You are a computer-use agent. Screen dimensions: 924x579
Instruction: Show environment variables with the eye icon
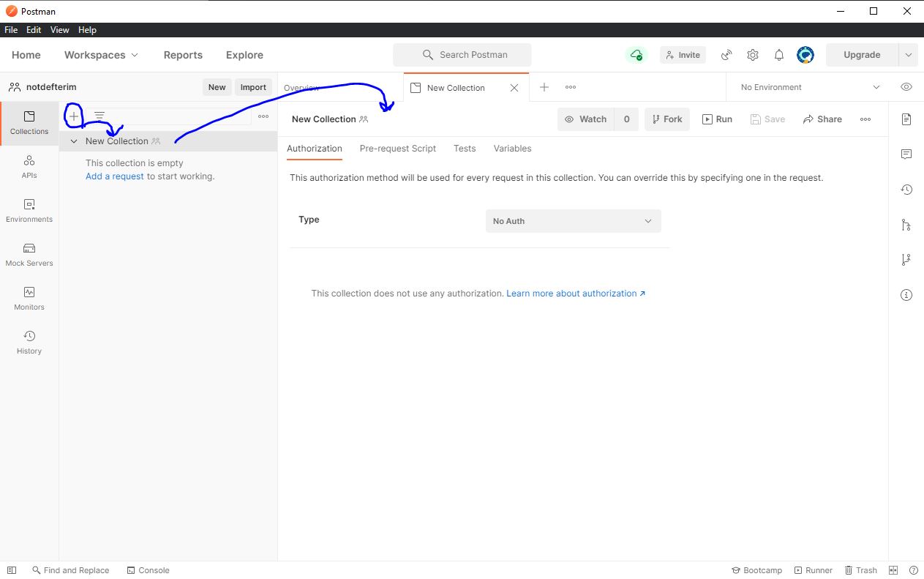pyautogui.click(x=906, y=86)
